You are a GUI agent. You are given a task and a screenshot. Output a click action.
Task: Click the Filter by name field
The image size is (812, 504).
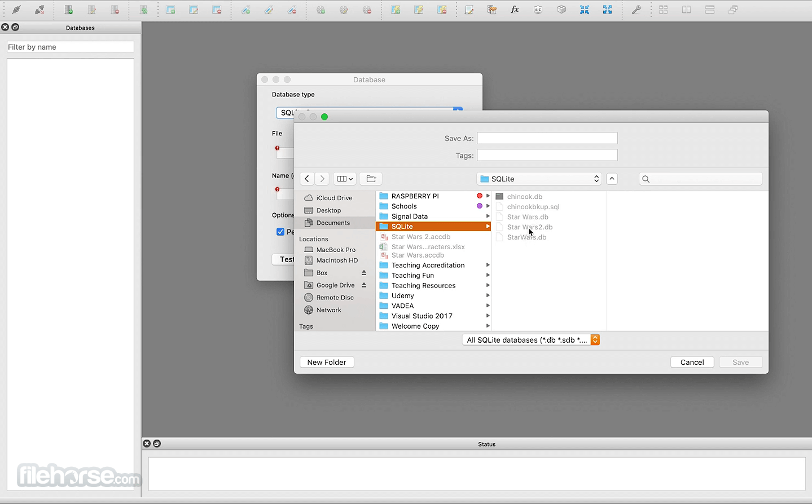tap(71, 47)
